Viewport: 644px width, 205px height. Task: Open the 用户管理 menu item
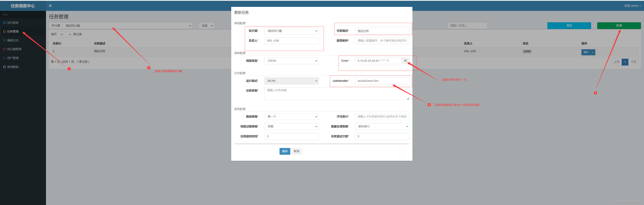[23, 58]
